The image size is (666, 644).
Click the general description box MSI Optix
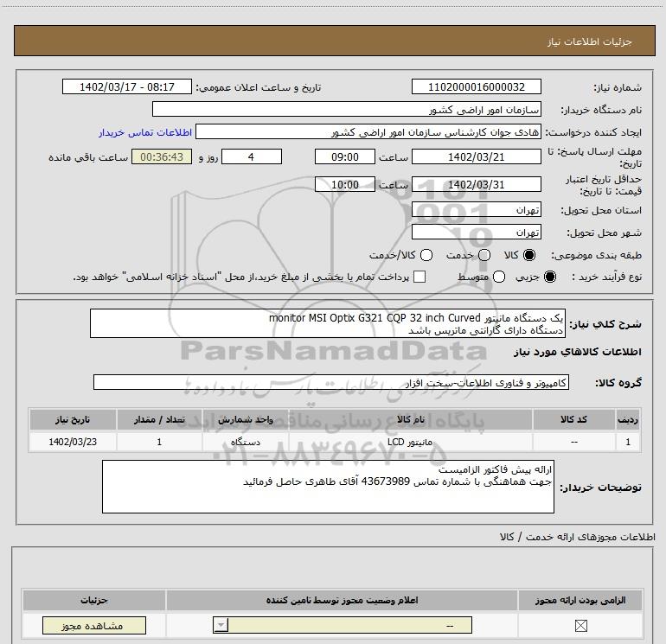(x=328, y=323)
